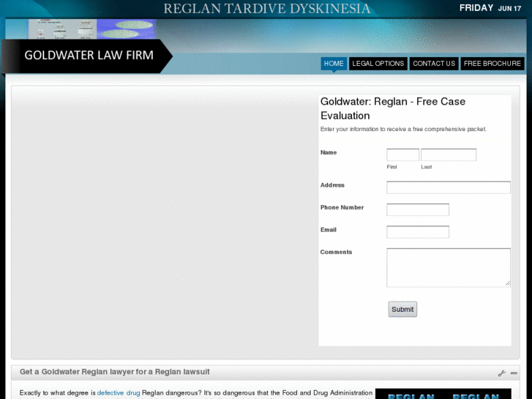Open the FREE BROCHURE menu item
Image resolution: width=532 pixels, height=399 pixels.
coord(492,64)
